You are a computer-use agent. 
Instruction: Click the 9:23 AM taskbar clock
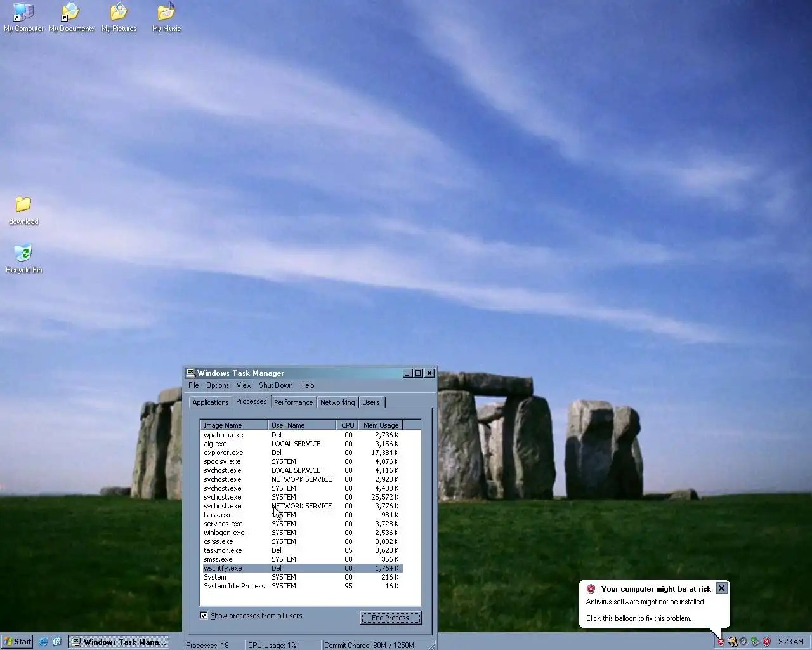click(790, 642)
